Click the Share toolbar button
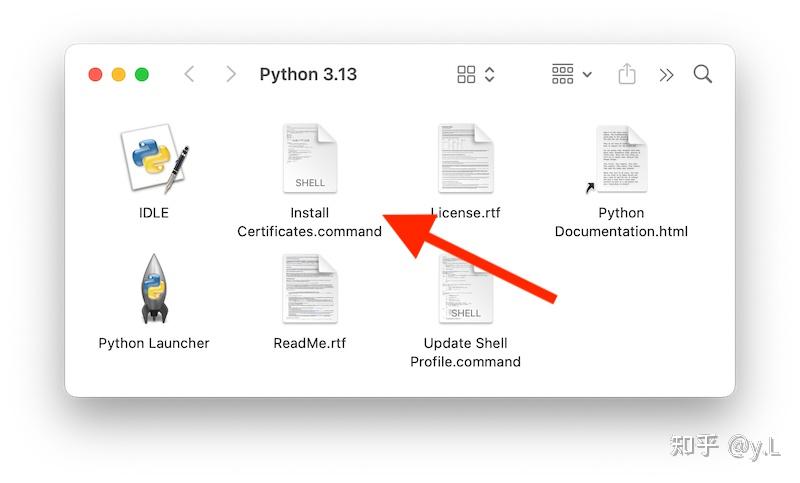 [627, 74]
